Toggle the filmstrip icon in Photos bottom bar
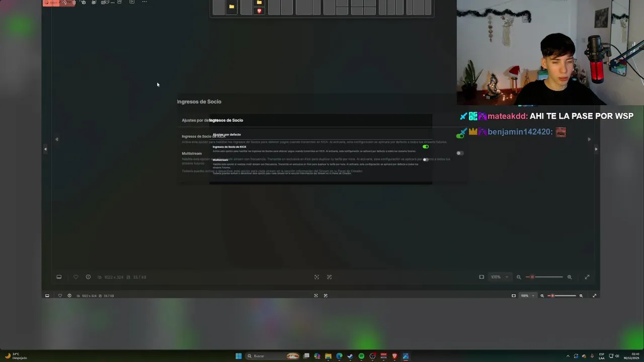This screenshot has width=644, height=362. click(47, 296)
